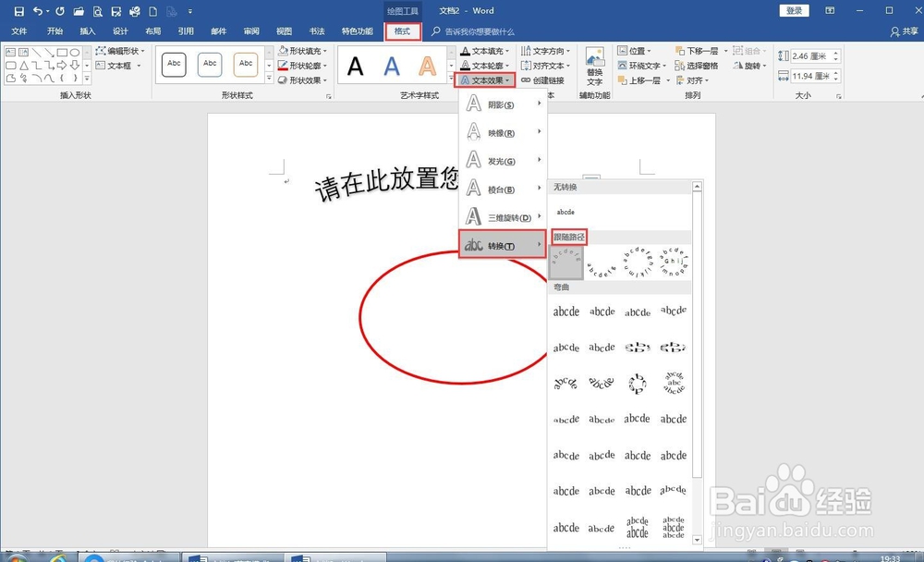Choose the circle follow-path text style

(x=637, y=262)
